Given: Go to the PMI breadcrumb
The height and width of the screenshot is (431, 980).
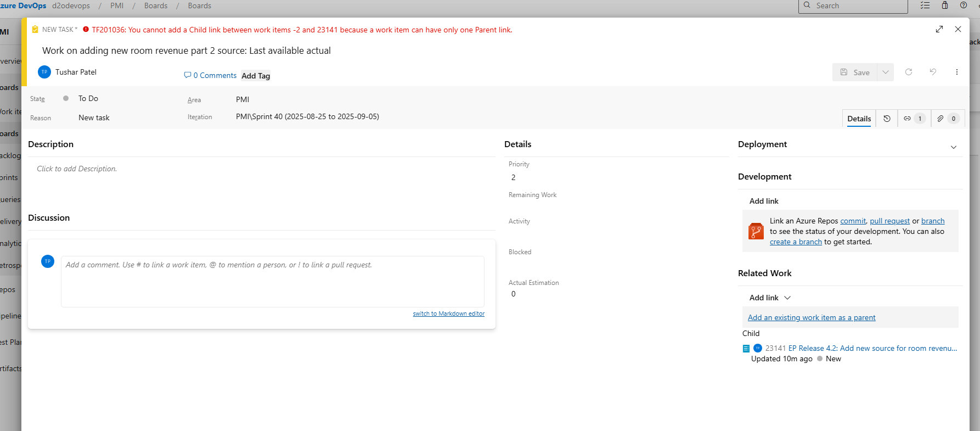Looking at the screenshot, I should pos(117,5).
